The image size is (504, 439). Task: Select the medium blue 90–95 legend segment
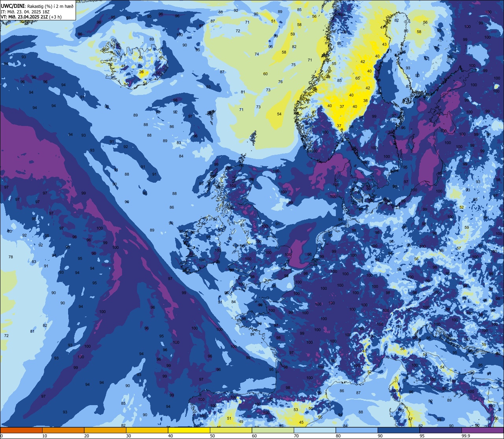(398, 430)
